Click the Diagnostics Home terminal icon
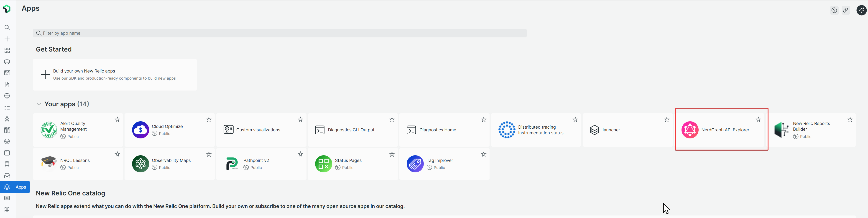This screenshot has height=218, width=868. click(x=411, y=130)
